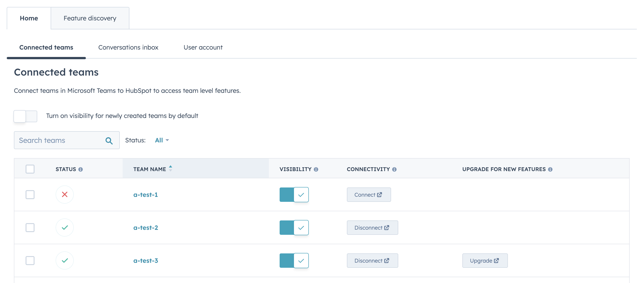Click Connect button for a-test-1
This screenshot has height=283, width=644.
point(368,194)
